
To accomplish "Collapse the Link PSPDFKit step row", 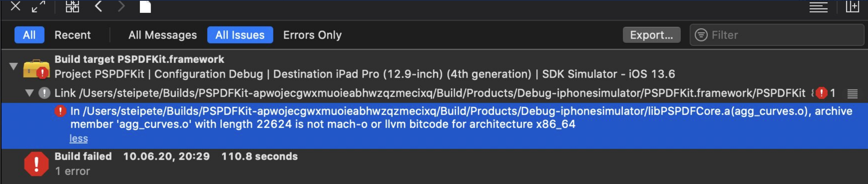I will (x=29, y=93).
